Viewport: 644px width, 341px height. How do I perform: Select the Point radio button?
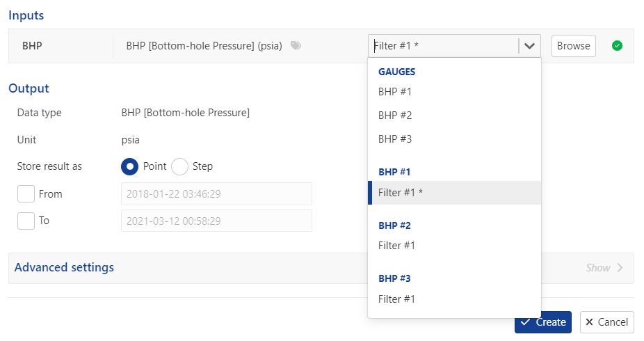coord(130,166)
